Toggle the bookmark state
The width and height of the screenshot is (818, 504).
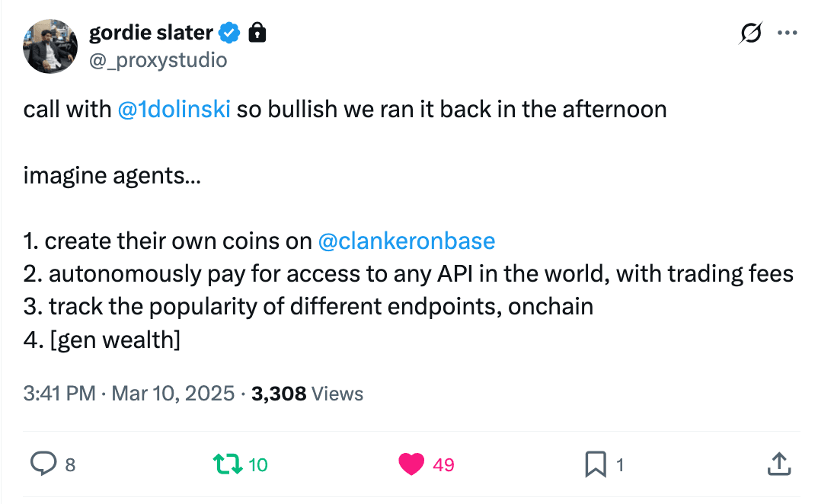point(596,464)
